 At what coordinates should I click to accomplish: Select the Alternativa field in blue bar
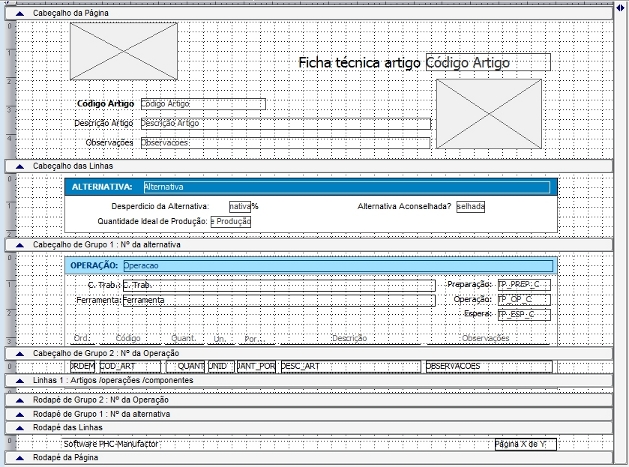tap(347, 187)
